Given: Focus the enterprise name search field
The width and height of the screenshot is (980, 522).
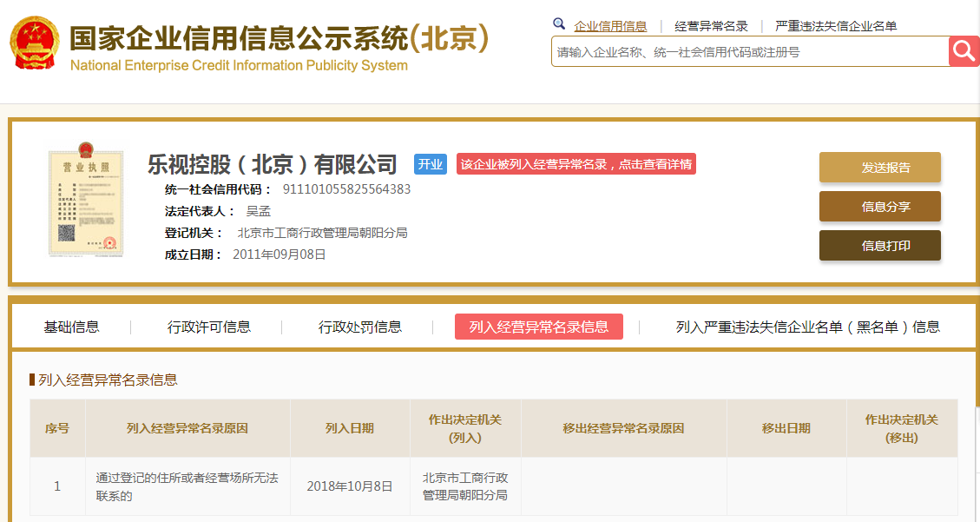Looking at the screenshot, I should click(x=749, y=51).
